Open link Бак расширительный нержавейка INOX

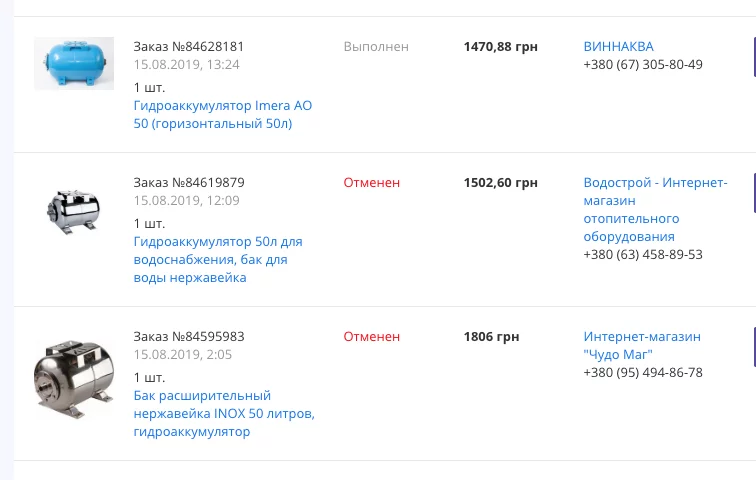pyautogui.click(x=224, y=413)
